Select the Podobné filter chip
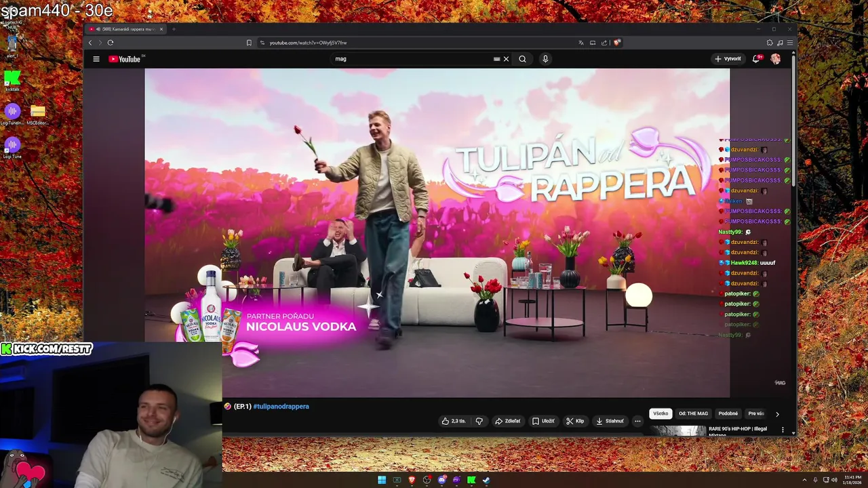 click(728, 413)
